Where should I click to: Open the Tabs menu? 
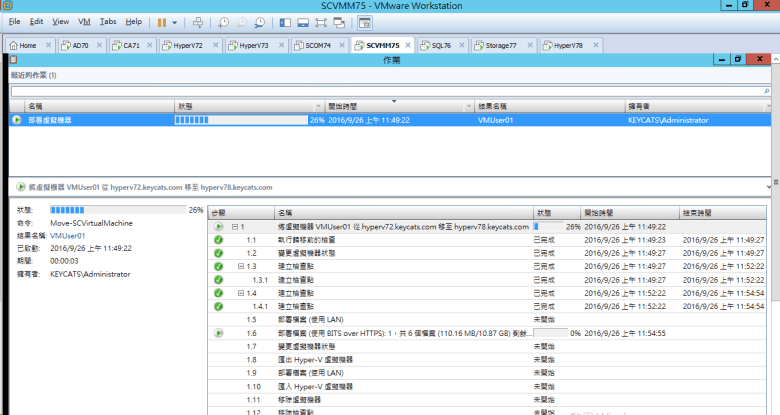[x=108, y=21]
